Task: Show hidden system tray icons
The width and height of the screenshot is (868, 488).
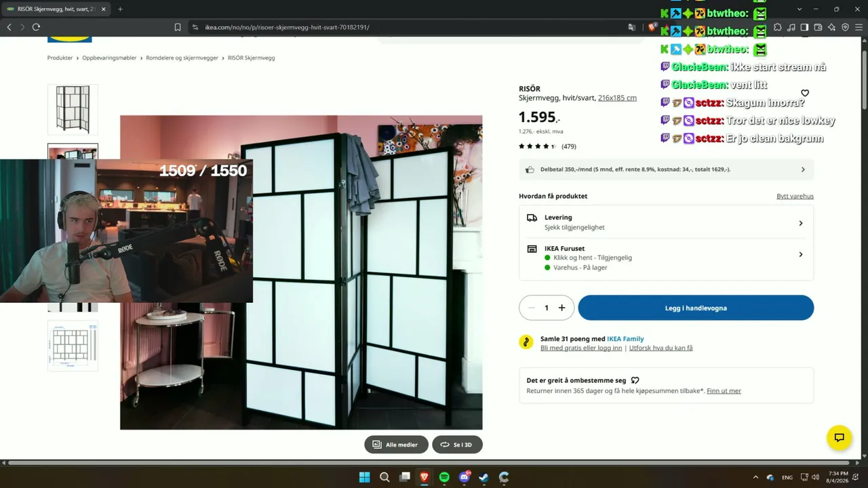Action: tap(755, 477)
